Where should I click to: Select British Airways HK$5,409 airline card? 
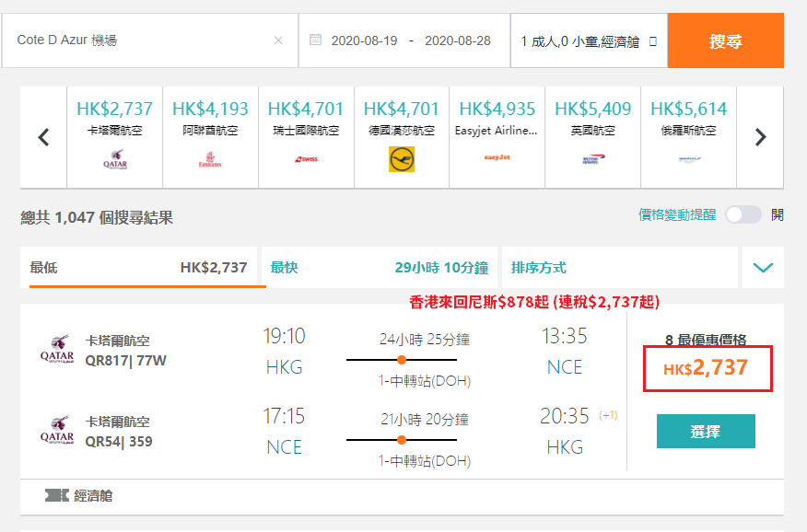593,137
